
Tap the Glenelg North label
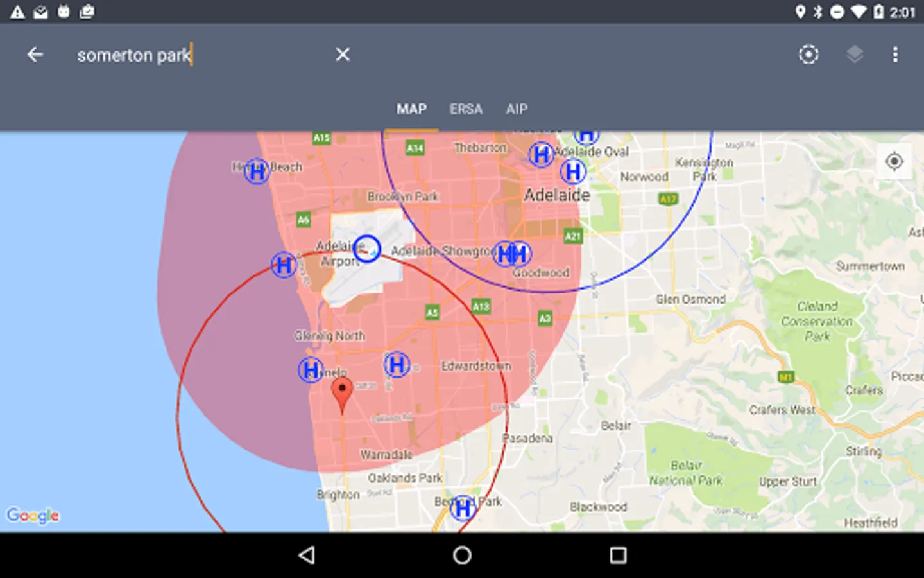[330, 336]
